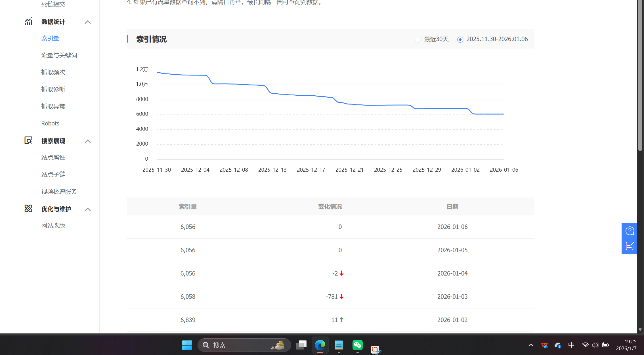Click the 搜索展现 search icon in sidebar
Screen dimensions: 644x355
pyautogui.click(x=28, y=140)
